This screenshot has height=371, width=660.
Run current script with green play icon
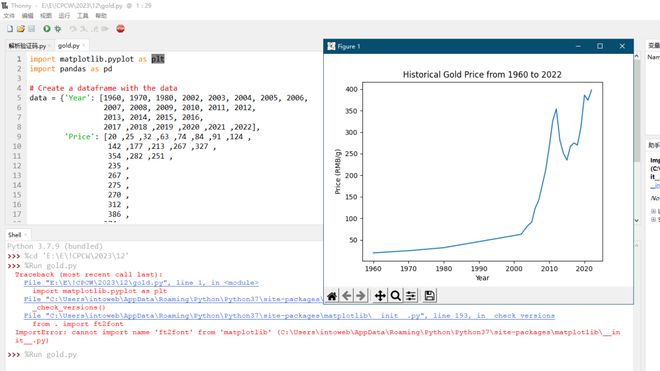(x=47, y=29)
